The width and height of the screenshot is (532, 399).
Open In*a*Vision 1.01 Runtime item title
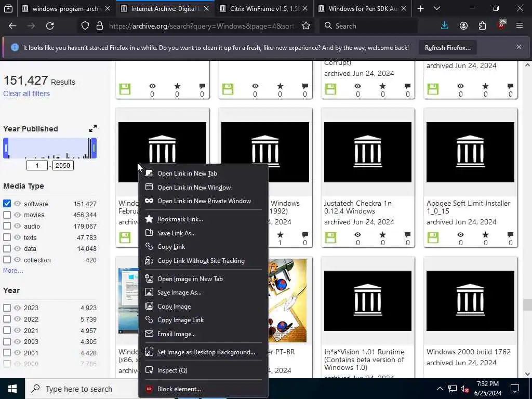364,360
